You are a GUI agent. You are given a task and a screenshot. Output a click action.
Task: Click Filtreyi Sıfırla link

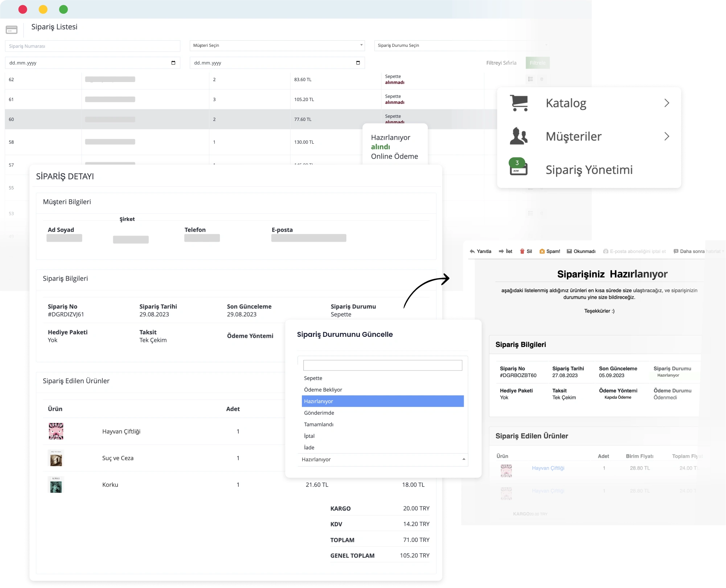click(501, 63)
